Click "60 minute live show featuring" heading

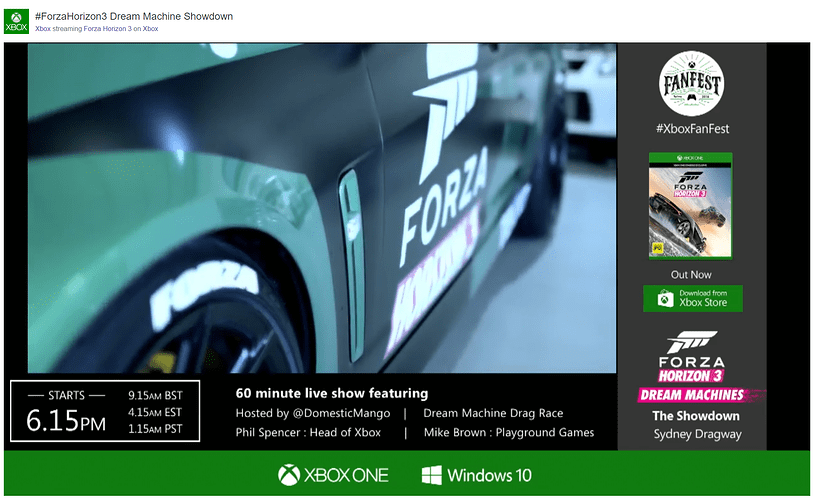(332, 393)
